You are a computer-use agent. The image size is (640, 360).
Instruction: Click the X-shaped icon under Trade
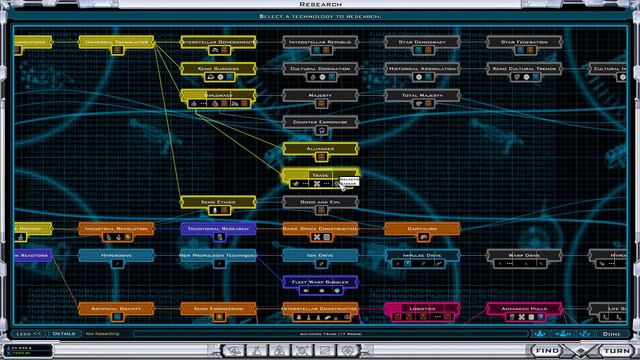coord(316,184)
